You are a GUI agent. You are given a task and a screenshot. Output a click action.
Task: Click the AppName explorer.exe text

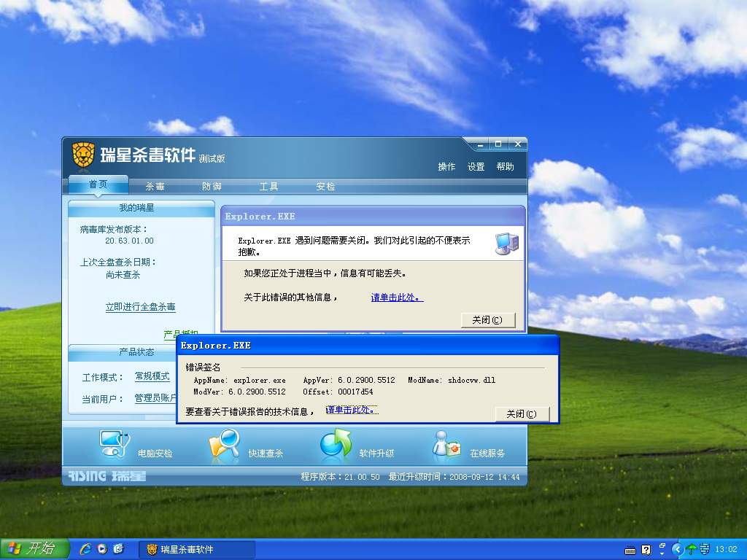pyautogui.click(x=239, y=380)
